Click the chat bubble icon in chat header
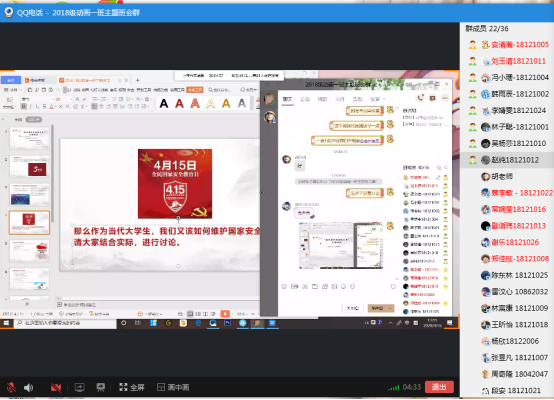This screenshot has width=554, height=400. (x=432, y=98)
